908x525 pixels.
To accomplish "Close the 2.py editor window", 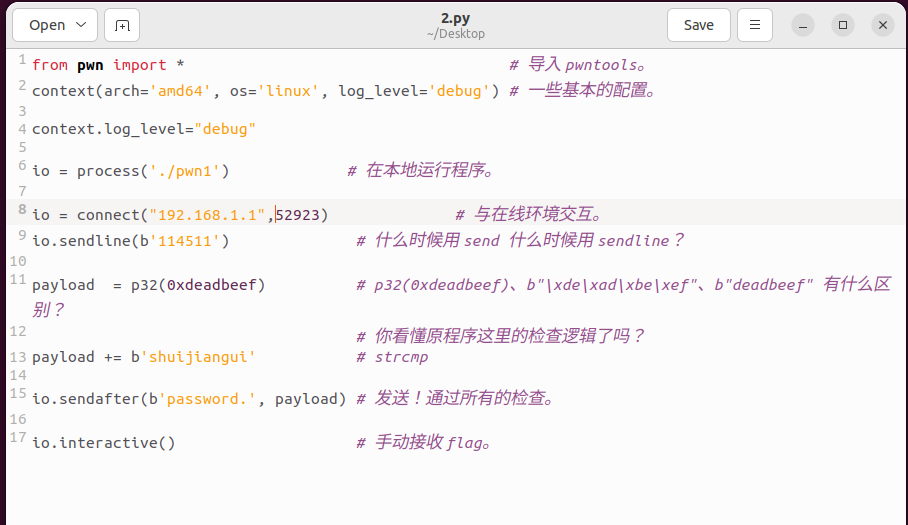I will pos(882,25).
